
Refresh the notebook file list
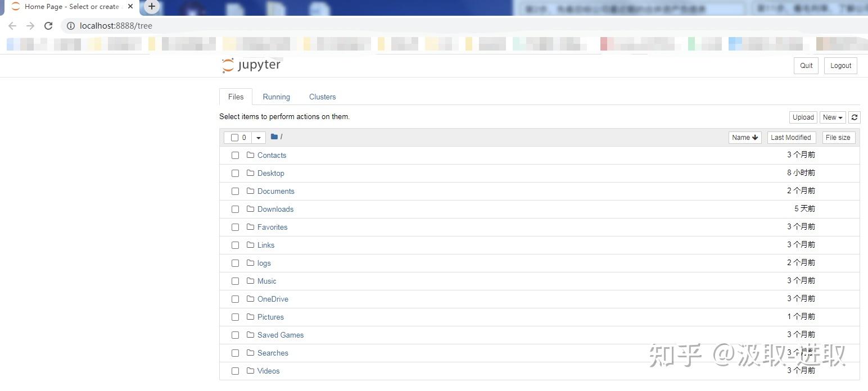tap(855, 117)
